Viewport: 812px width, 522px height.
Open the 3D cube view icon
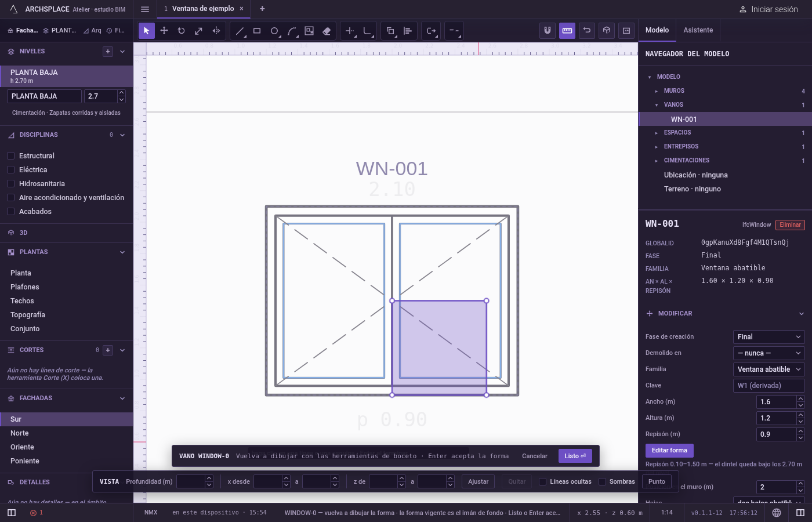[607, 31]
